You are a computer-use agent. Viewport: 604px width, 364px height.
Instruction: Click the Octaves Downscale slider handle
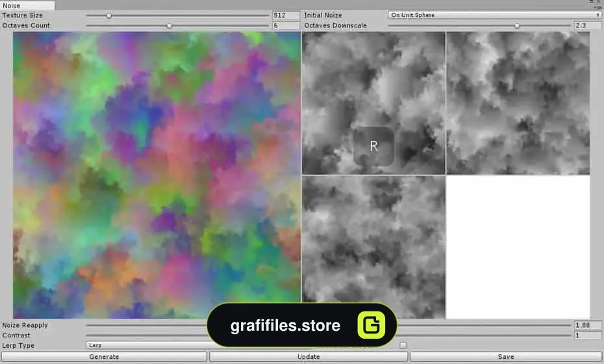click(x=517, y=26)
